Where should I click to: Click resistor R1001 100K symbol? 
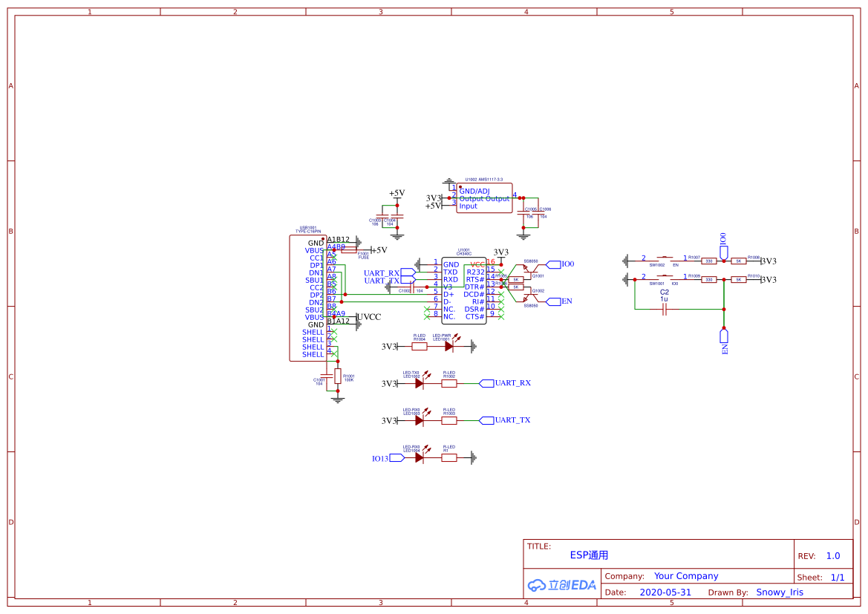(338, 376)
